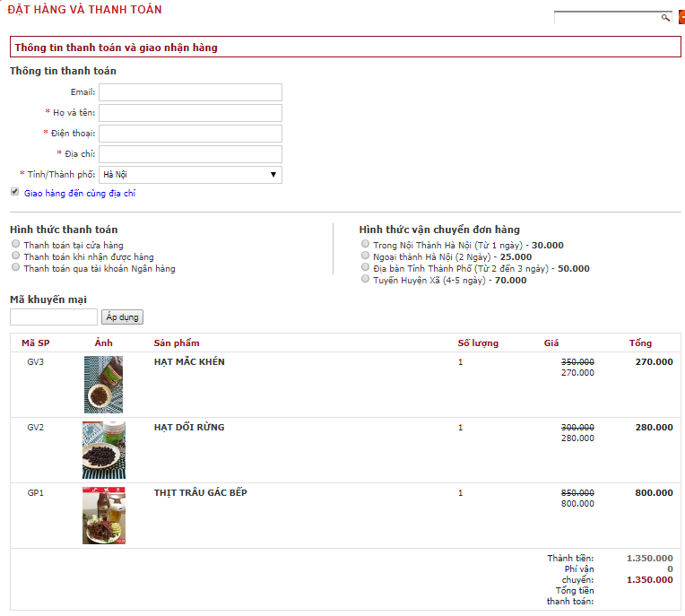
Task: Click THỊT TRÂU GÁC BẾP product name
Action: point(201,493)
